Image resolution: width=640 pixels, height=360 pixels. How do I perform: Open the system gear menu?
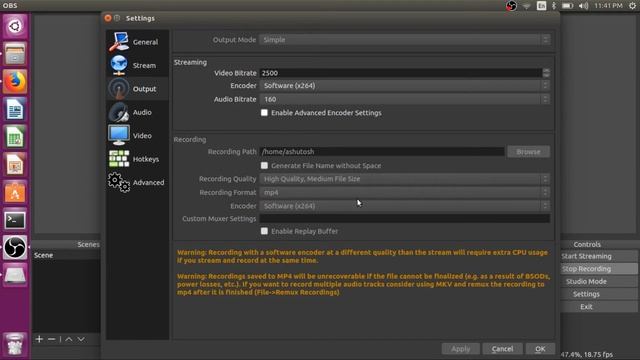click(x=632, y=6)
